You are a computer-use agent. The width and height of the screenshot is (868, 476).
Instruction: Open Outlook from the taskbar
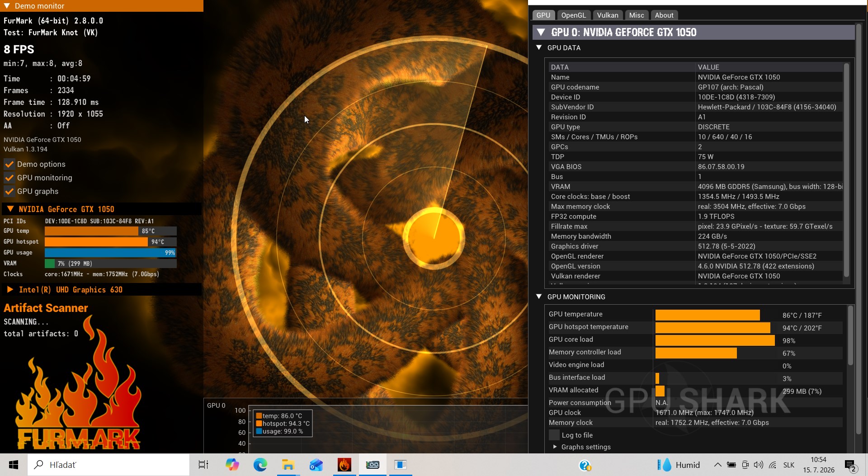[x=316, y=465]
